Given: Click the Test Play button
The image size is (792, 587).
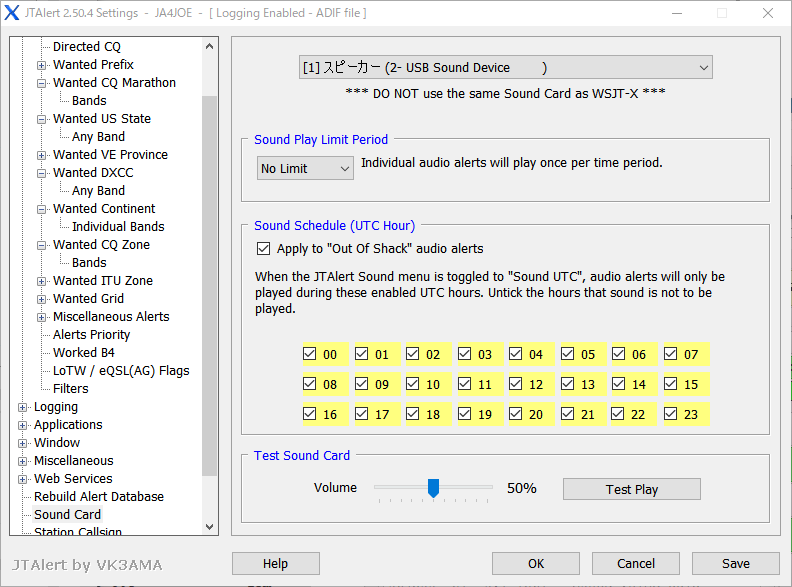Looking at the screenshot, I should [x=632, y=489].
